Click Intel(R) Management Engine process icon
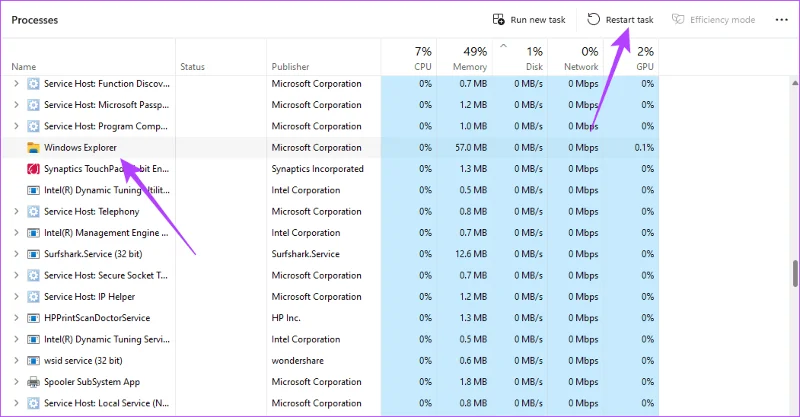Screen dimensions: 800x417 tap(33, 233)
